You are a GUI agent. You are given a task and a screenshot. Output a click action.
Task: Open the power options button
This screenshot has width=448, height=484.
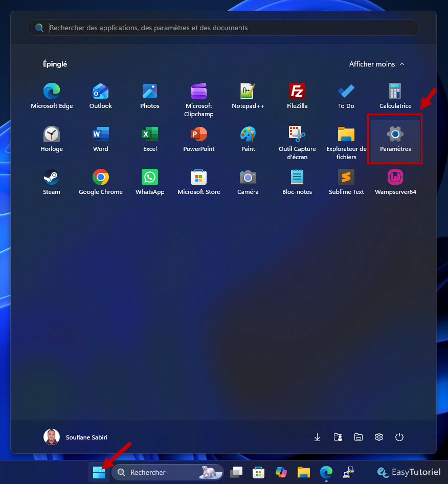click(399, 437)
